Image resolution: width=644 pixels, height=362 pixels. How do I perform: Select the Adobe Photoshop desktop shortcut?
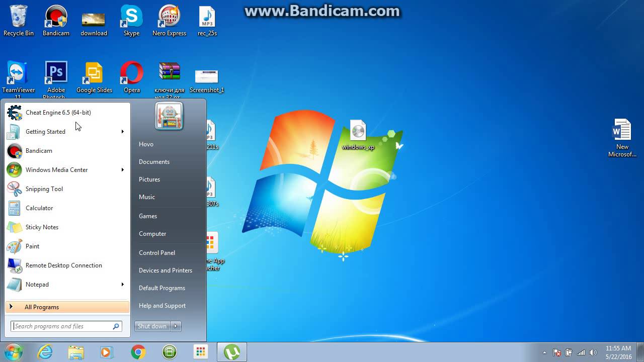56,79
